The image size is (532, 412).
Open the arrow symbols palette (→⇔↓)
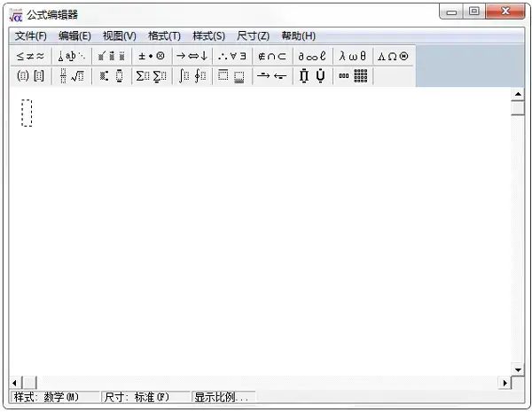click(192, 57)
